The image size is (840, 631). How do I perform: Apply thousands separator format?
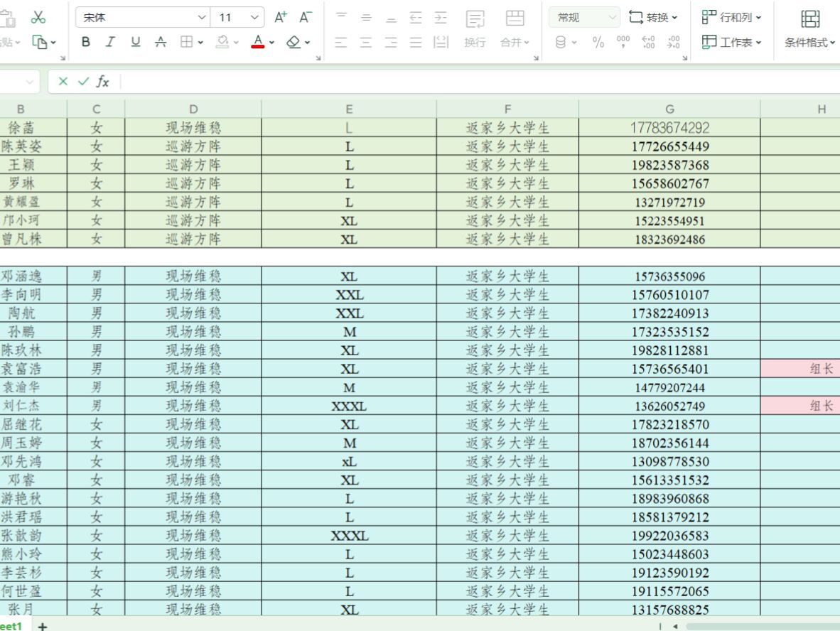(x=623, y=42)
